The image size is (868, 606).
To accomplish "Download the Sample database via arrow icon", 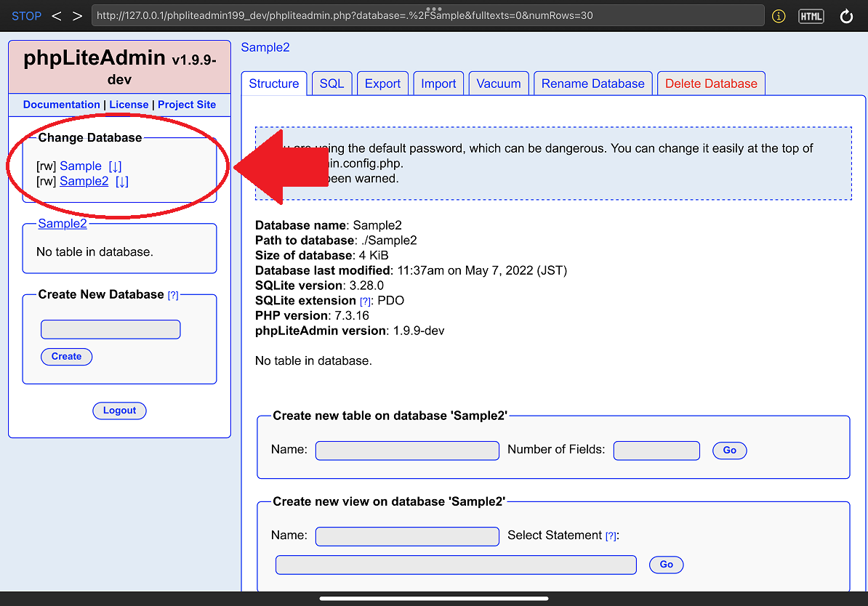I will pos(115,166).
